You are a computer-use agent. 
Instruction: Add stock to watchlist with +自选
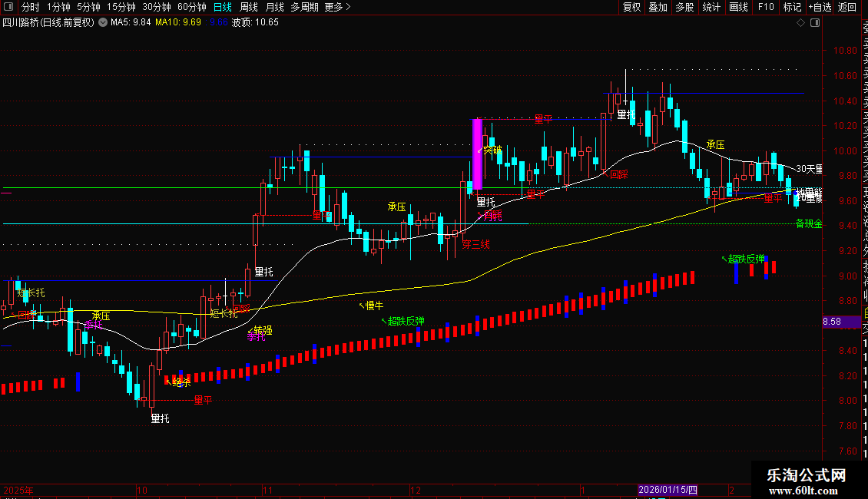click(820, 7)
